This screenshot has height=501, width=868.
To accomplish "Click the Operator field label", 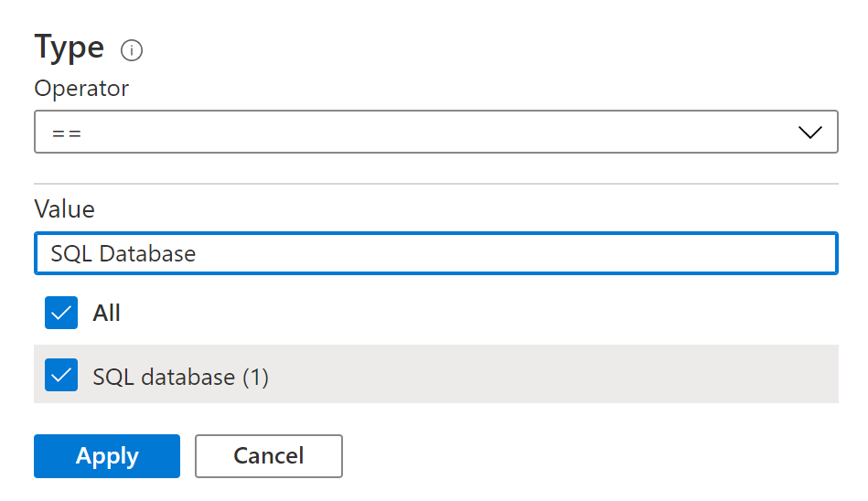I will [x=81, y=89].
